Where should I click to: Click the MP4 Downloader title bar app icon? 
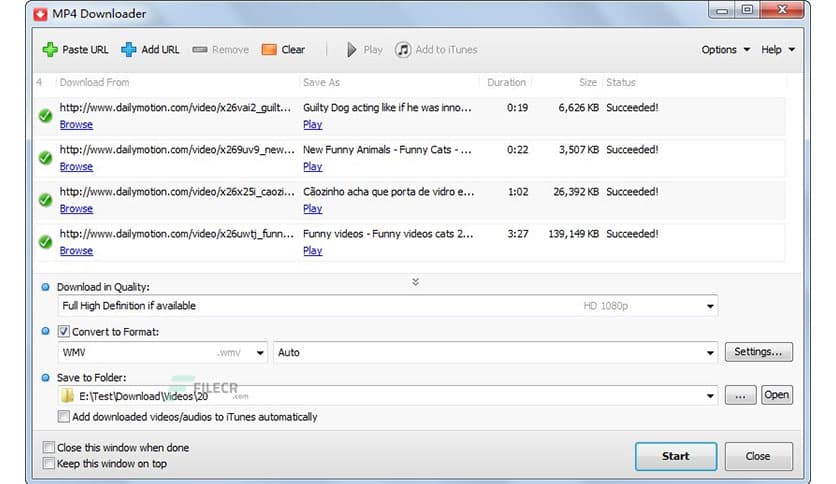click(x=40, y=14)
